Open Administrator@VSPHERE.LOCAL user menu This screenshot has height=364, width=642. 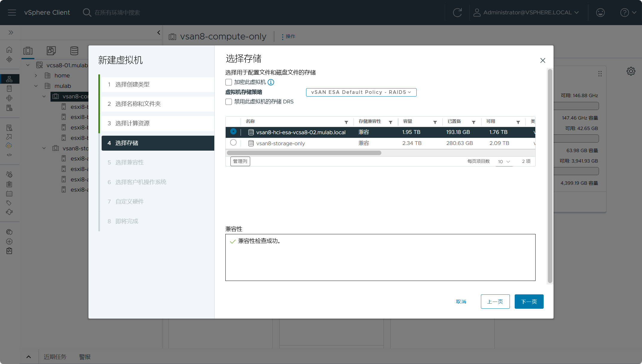(526, 13)
